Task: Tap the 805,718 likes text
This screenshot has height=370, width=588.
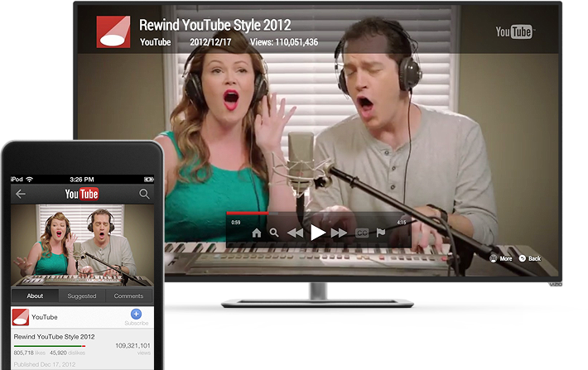Action: [30, 353]
